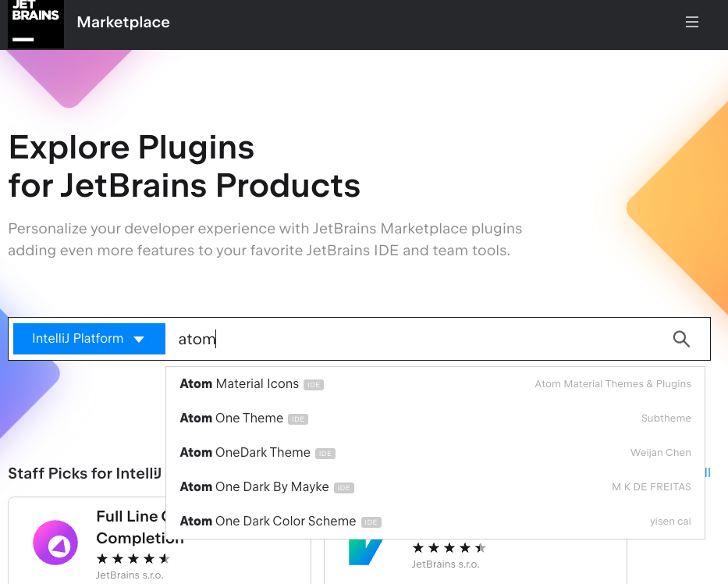
Task: Click the star rating under Full Line Completion
Action: click(133, 558)
